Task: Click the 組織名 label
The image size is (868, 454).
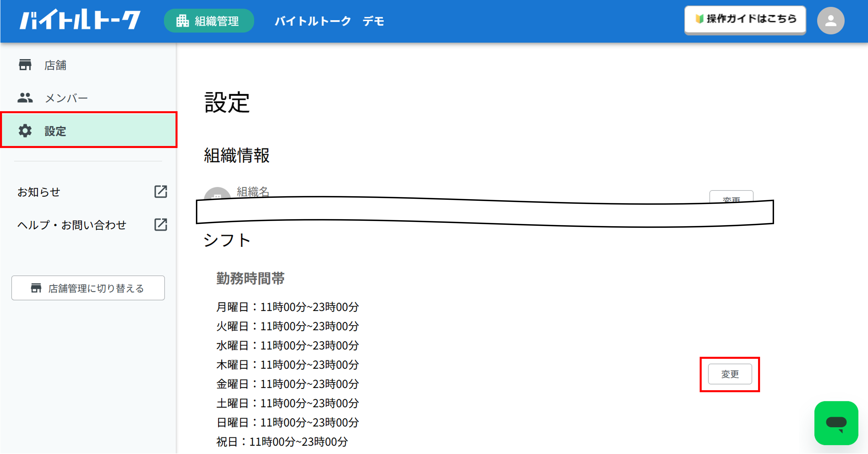Action: [253, 191]
